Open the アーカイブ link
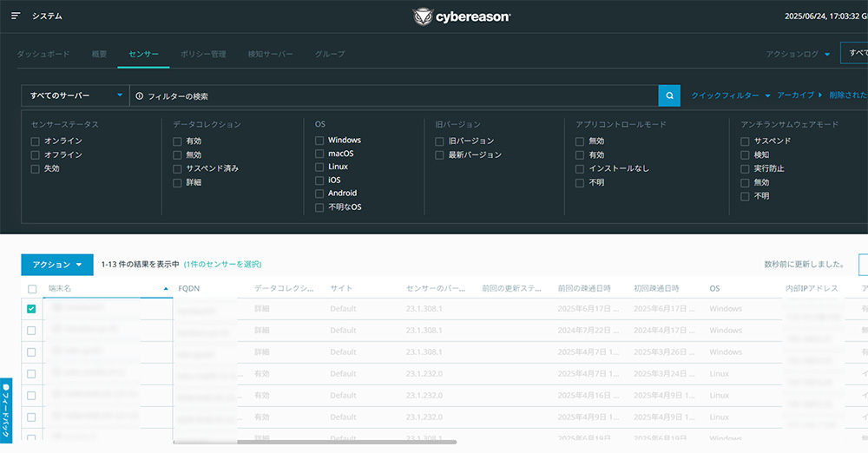This screenshot has width=868, height=453. tap(799, 95)
